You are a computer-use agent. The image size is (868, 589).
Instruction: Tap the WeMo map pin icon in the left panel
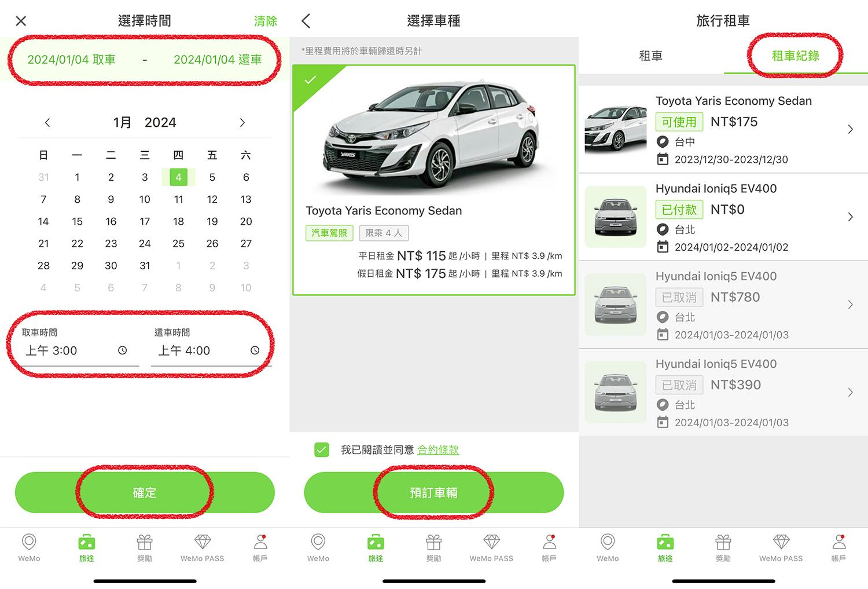(29, 542)
